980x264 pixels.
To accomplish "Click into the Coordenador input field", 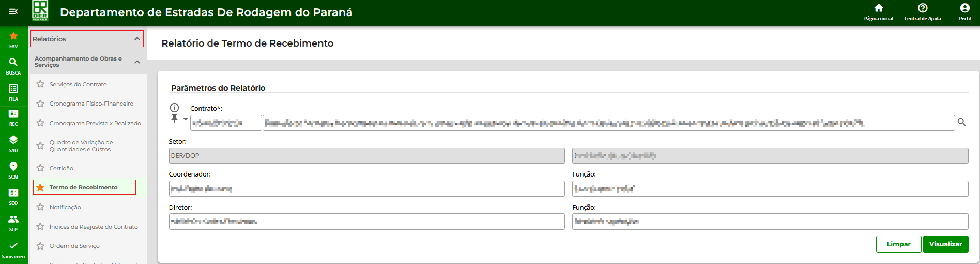I will (366, 188).
